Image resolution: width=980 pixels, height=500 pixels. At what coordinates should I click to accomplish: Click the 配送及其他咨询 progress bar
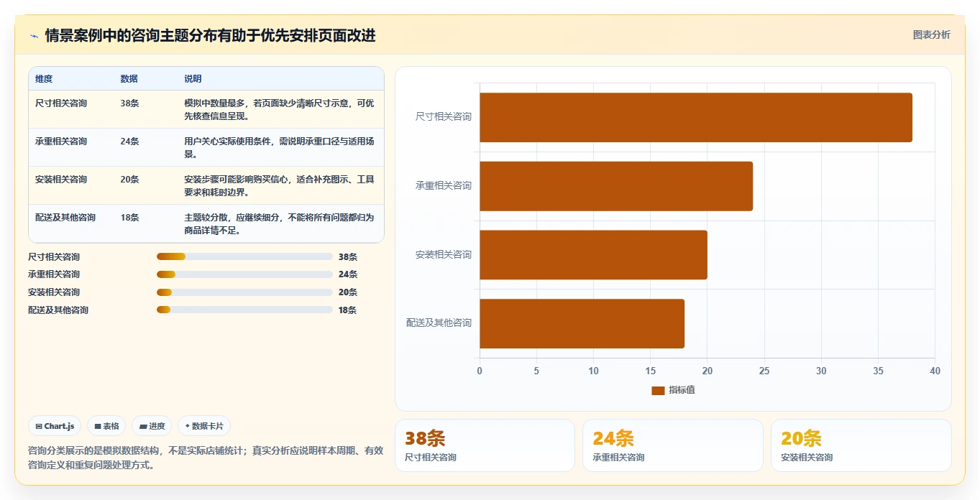(x=244, y=310)
